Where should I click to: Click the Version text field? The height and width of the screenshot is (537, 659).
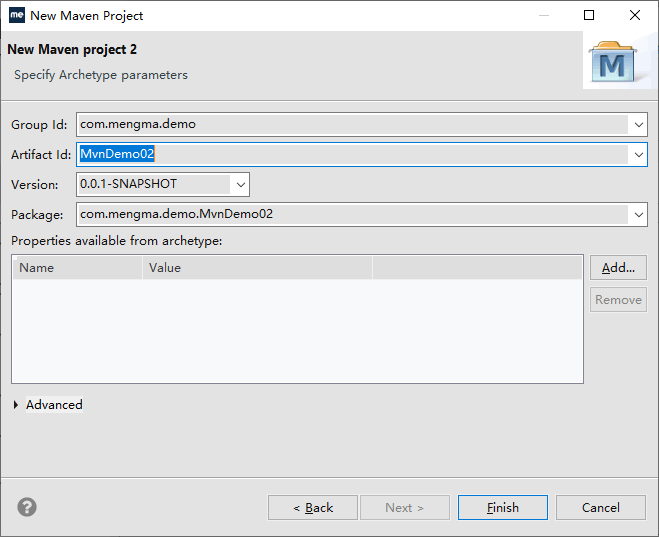point(150,184)
